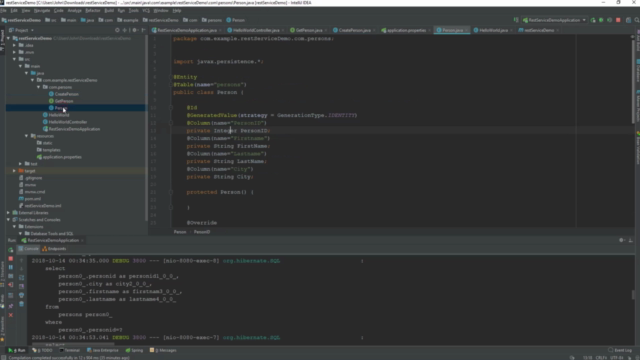The width and height of the screenshot is (640, 360).
Task: Collapse the main folder
Action: [20, 66]
